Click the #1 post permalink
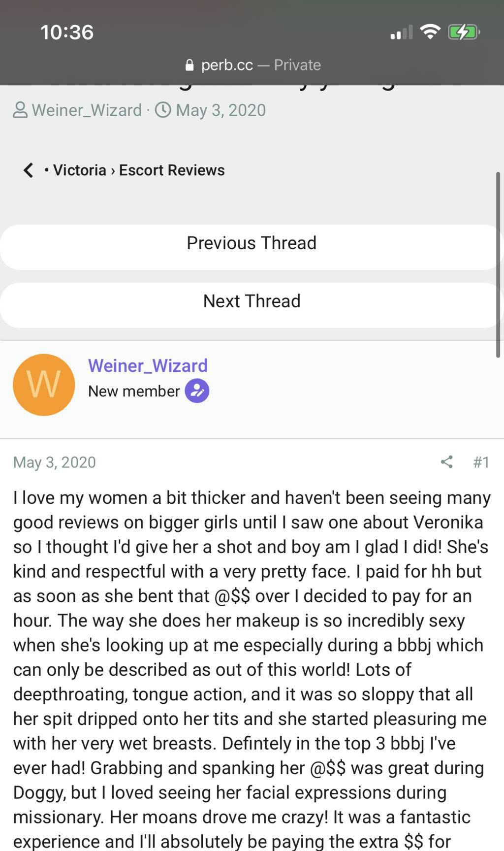Viewport: 504px width, 851px height. (481, 462)
